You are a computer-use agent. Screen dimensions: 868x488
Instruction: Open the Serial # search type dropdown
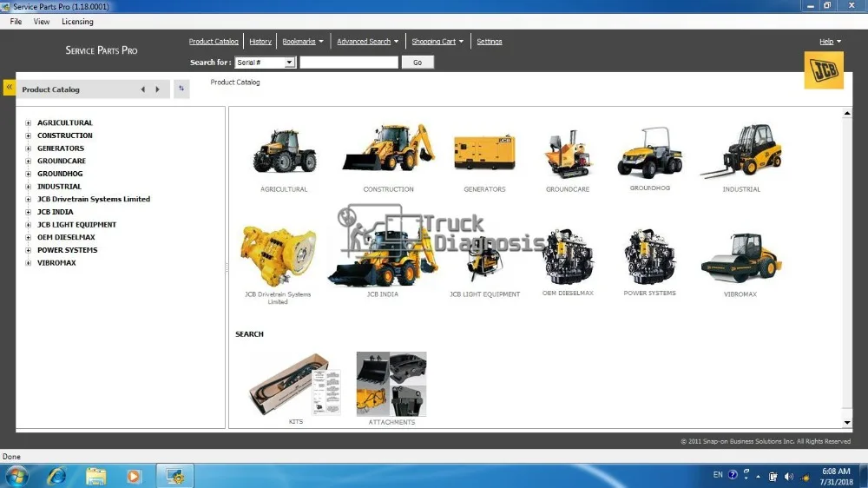coord(290,63)
